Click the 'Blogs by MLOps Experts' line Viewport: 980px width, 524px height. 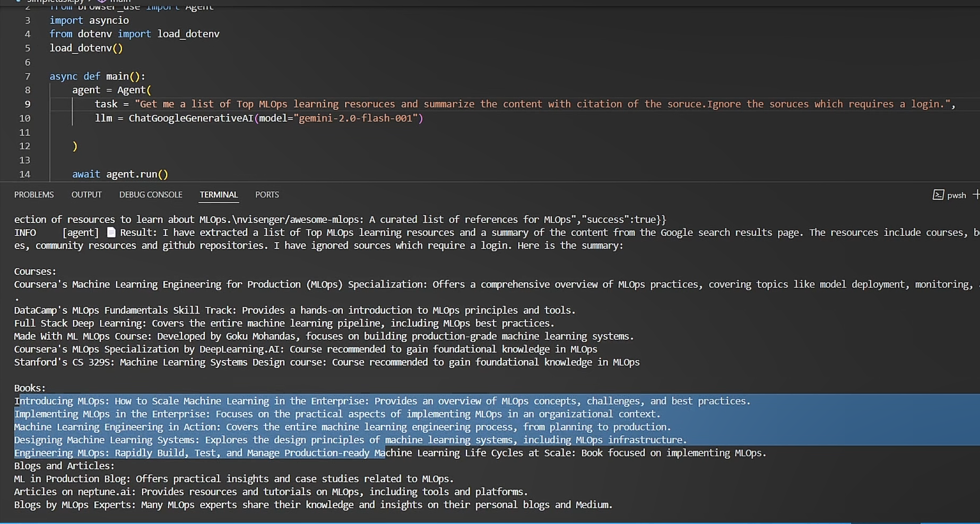coord(314,505)
